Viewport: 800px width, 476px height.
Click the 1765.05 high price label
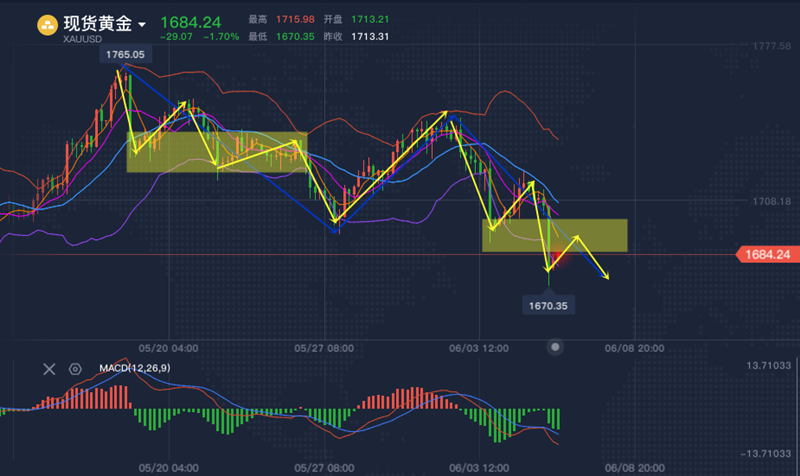(x=123, y=54)
